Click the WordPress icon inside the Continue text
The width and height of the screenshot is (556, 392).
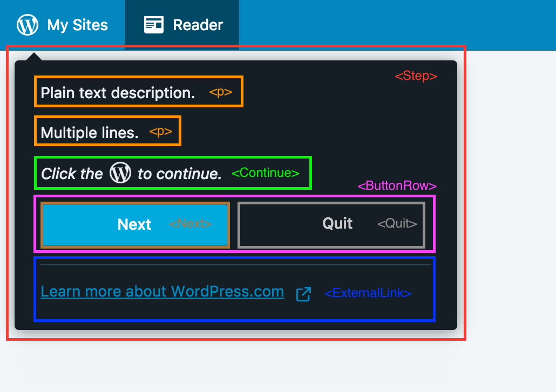pos(120,173)
